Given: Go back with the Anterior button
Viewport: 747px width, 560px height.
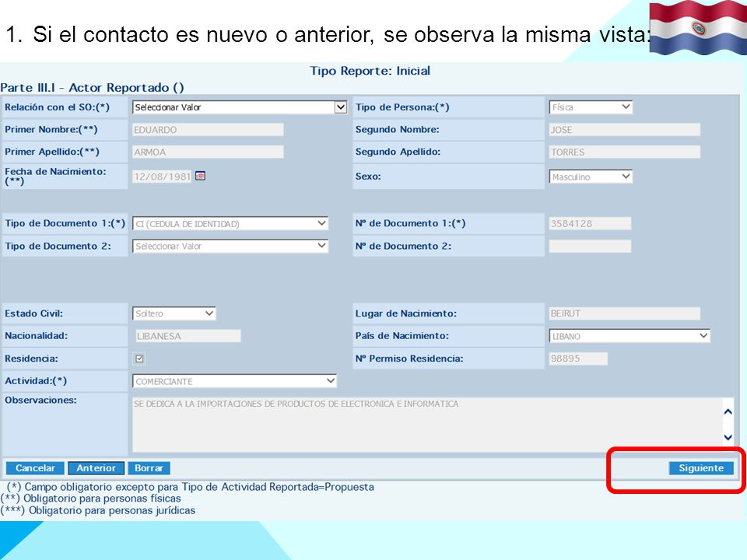Looking at the screenshot, I should [x=96, y=468].
